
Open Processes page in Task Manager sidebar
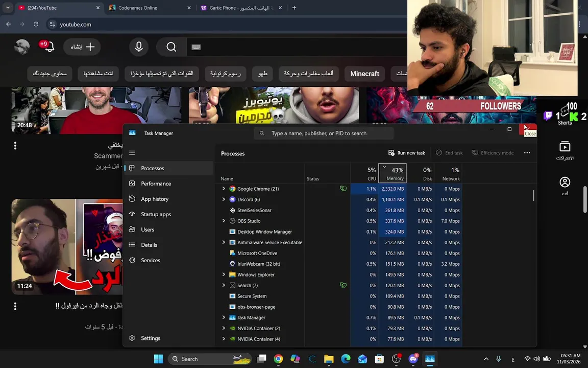tap(169, 168)
